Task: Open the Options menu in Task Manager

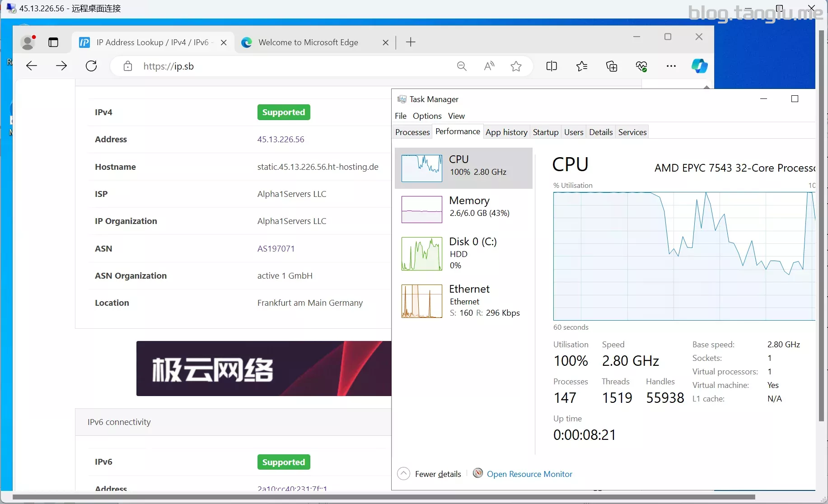Action: point(427,116)
